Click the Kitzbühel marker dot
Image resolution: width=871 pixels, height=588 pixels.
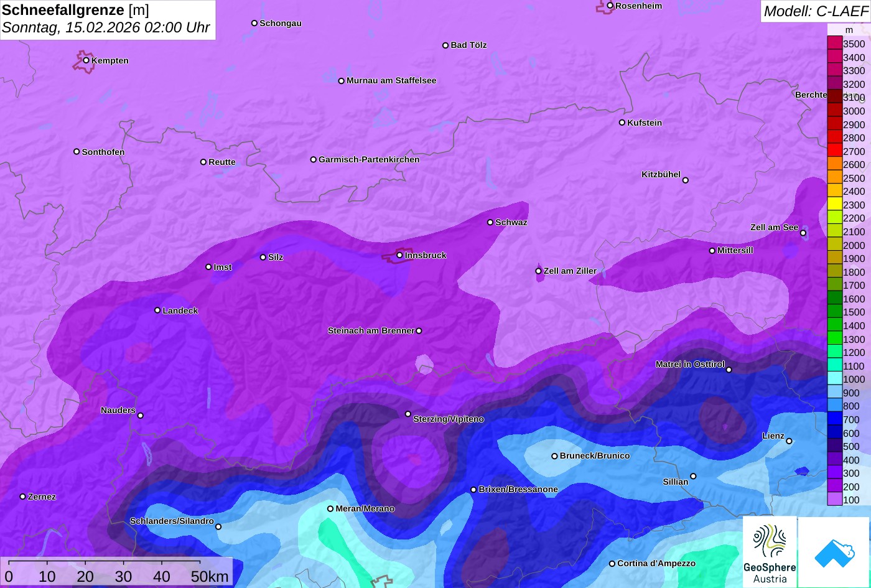(686, 180)
